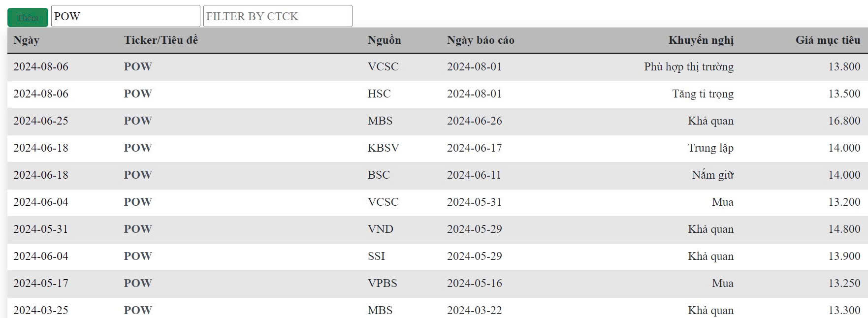The width and height of the screenshot is (868, 318).
Task: Click the 13.250 target price cell
Action: [x=844, y=283]
